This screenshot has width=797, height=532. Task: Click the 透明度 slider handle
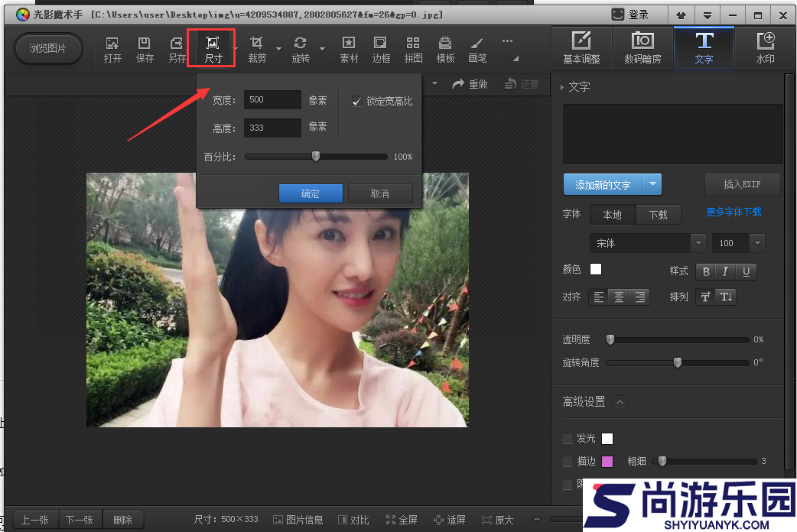click(610, 339)
